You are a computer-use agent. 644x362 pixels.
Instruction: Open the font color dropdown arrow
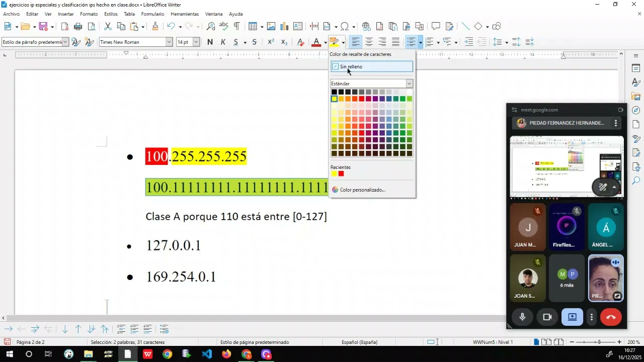point(326,42)
